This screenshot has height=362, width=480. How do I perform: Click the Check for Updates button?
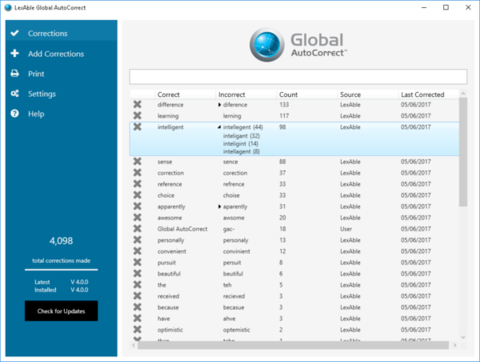click(61, 311)
